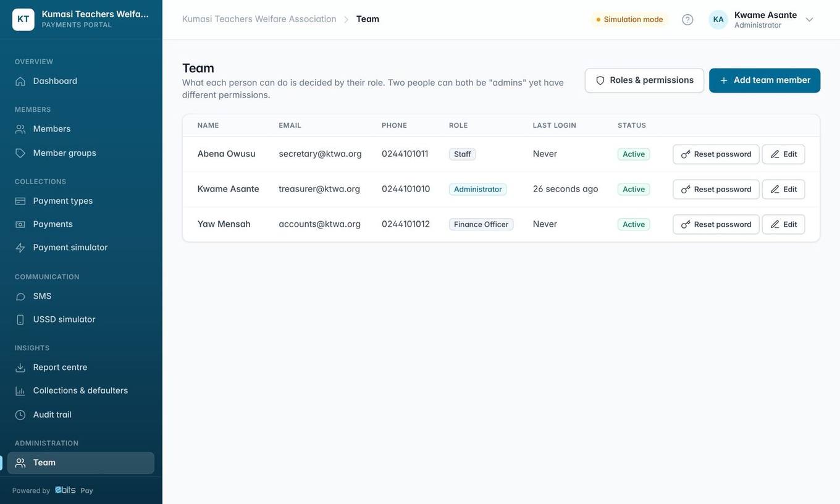This screenshot has height=504, width=840.
Task: Click email treasurer@ktwa.org
Action: click(319, 189)
